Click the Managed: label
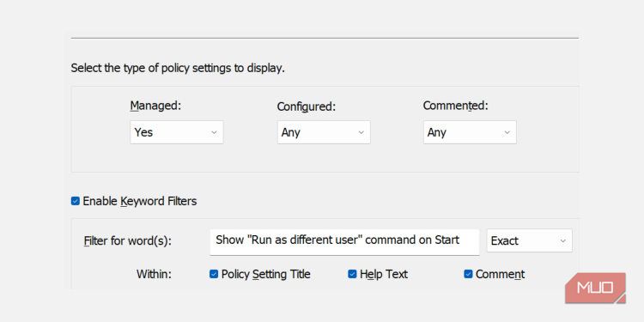Screen dimensions: 644x322 coord(155,106)
